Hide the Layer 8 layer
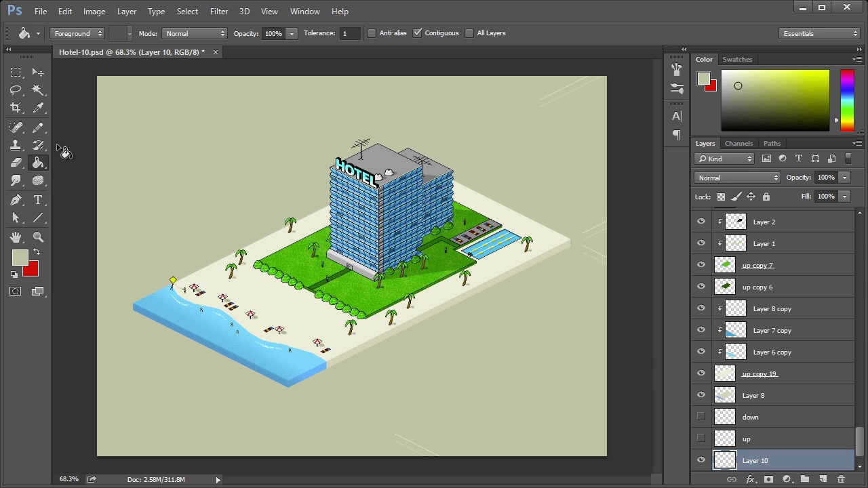868x488 pixels. click(x=701, y=395)
